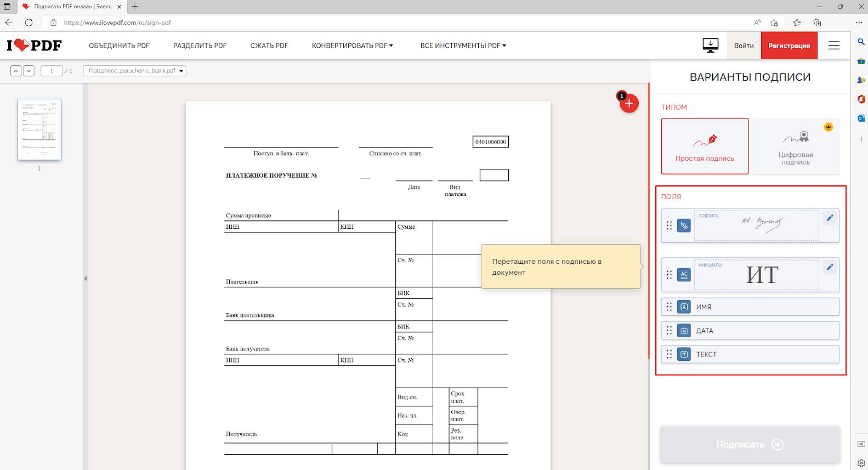Open Edge sidebar Outlook icon
The width and height of the screenshot is (868, 470).
coord(861,118)
